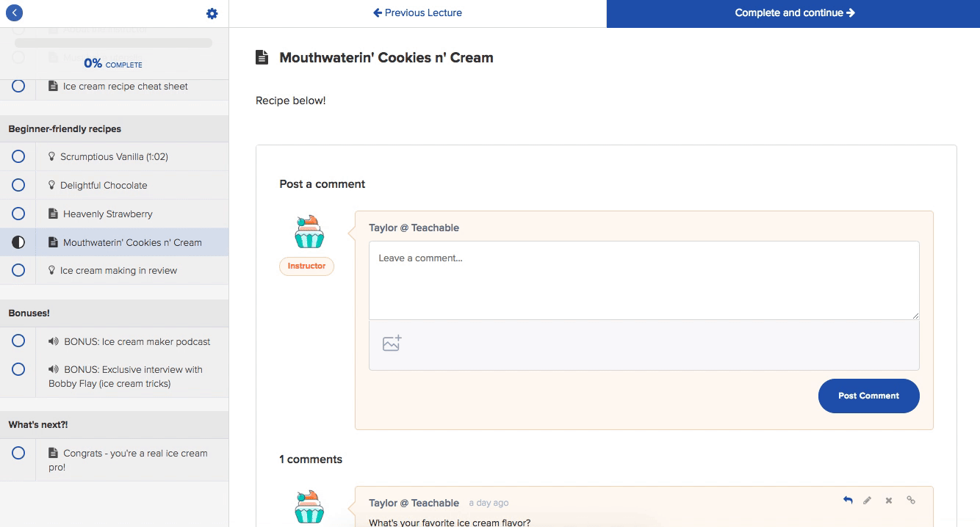Click the Leave a comment text area
Image resolution: width=980 pixels, height=527 pixels.
point(644,280)
